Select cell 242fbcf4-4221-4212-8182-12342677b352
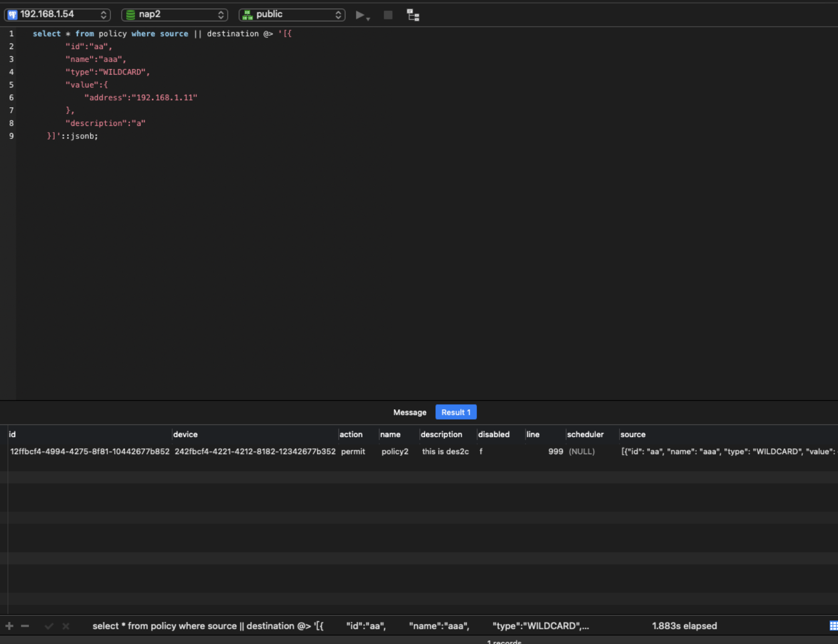This screenshot has width=838, height=644. tap(255, 451)
